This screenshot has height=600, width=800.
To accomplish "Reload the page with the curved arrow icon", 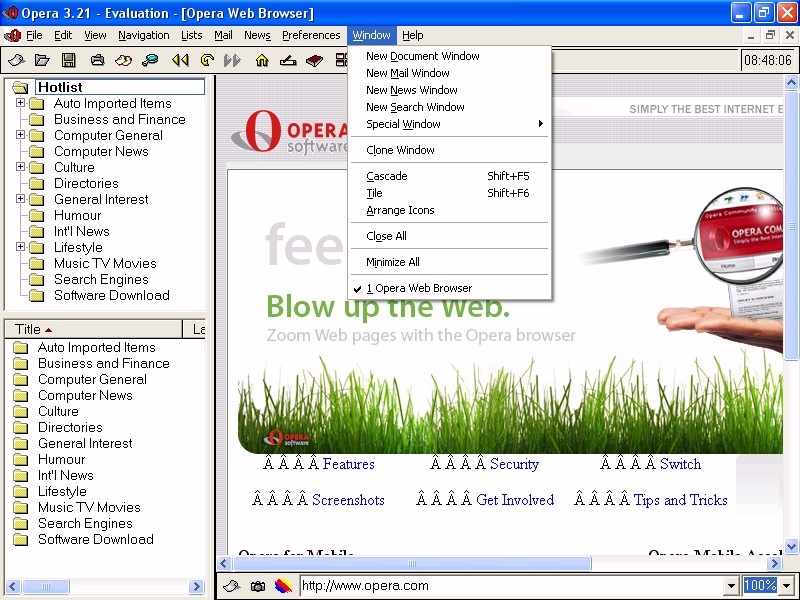I will [207, 60].
